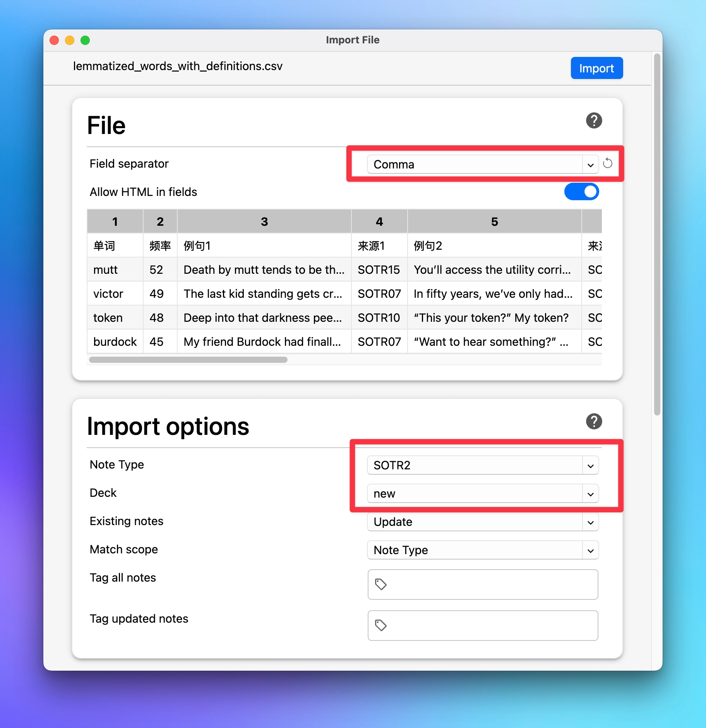
Task: Select the 'mutt' cell in preview table
Action: [x=106, y=270]
